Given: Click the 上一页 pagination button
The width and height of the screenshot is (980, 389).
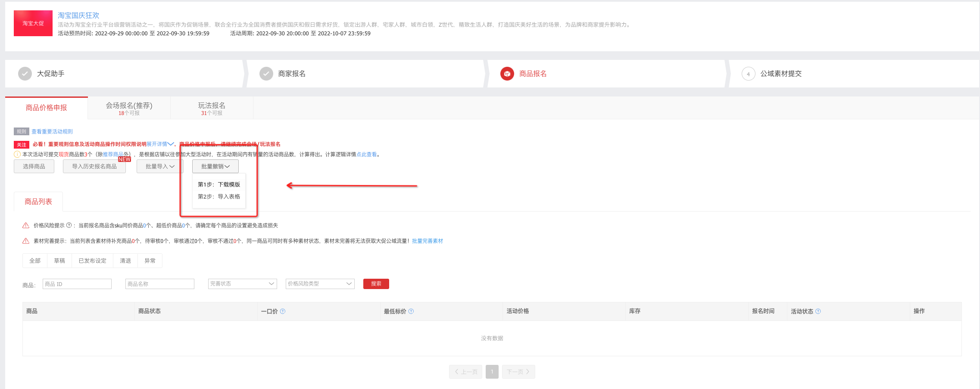Looking at the screenshot, I should (x=466, y=372).
